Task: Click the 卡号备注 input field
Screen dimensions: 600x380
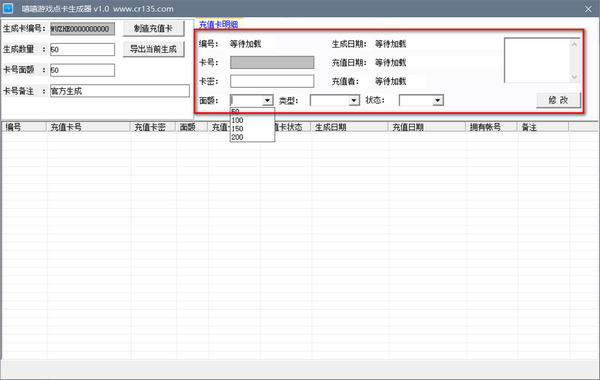Action: point(120,91)
